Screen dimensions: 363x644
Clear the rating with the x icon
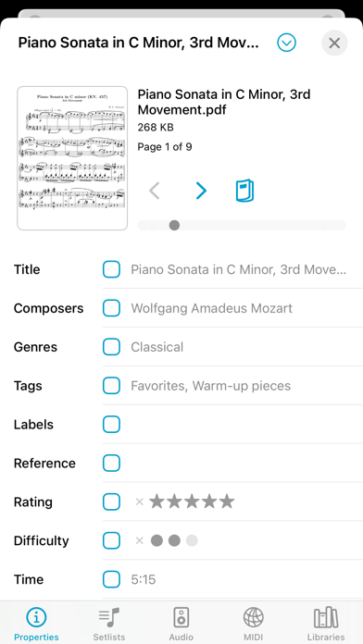(139, 502)
